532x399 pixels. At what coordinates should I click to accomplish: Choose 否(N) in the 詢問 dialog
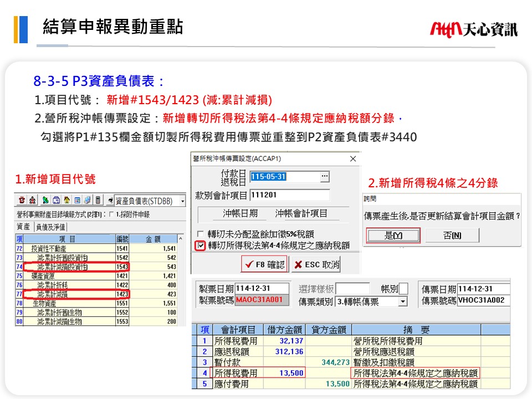coord(452,236)
